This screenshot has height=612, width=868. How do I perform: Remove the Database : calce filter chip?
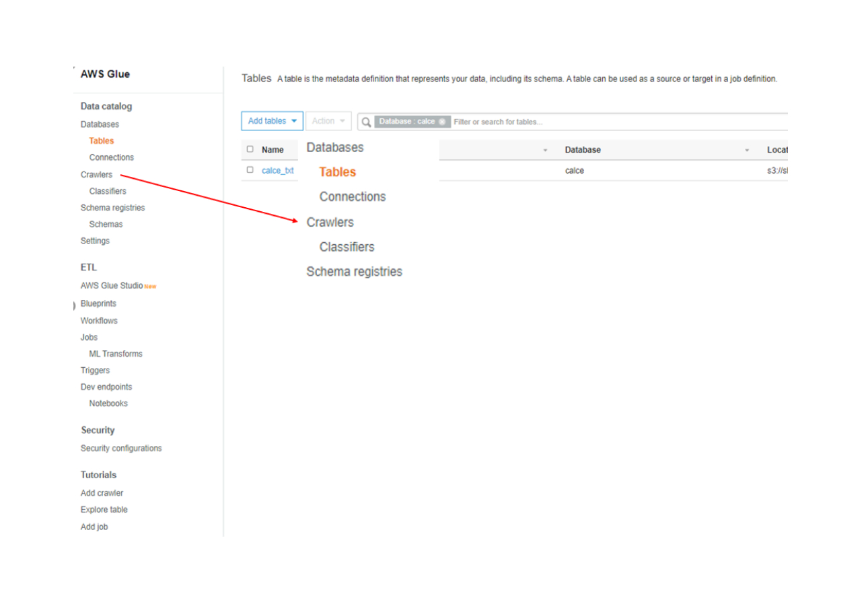coord(442,122)
